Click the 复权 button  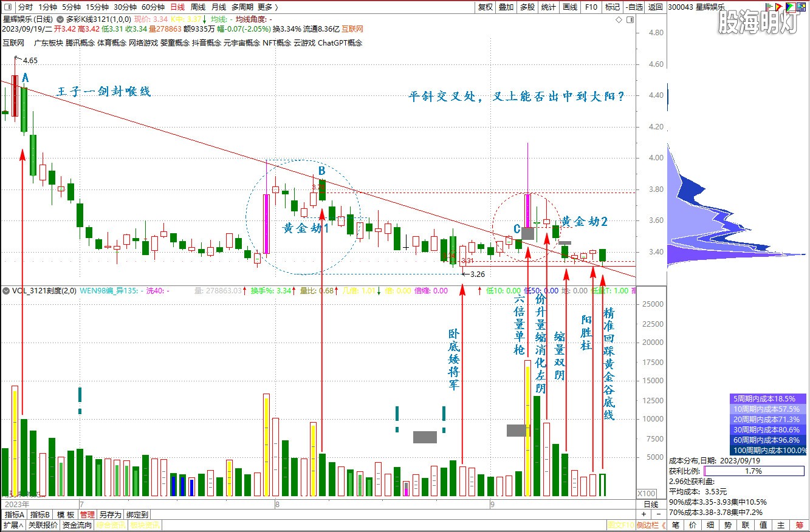pos(486,7)
